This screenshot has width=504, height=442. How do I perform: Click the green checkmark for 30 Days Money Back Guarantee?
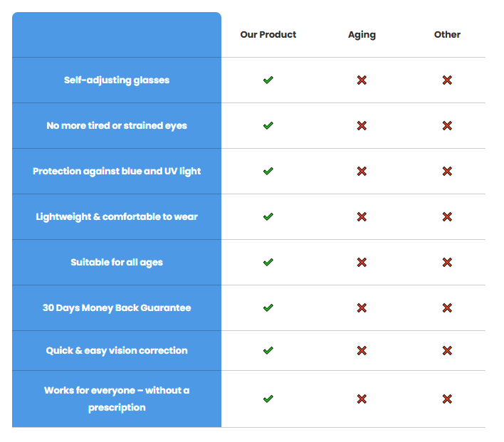click(x=268, y=308)
